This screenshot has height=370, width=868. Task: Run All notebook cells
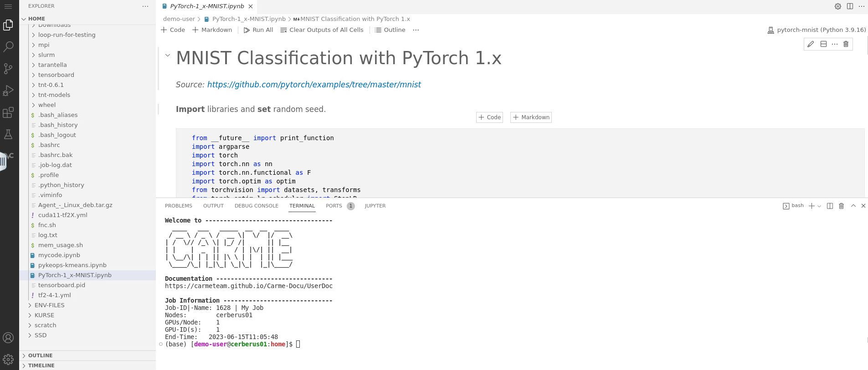258,30
